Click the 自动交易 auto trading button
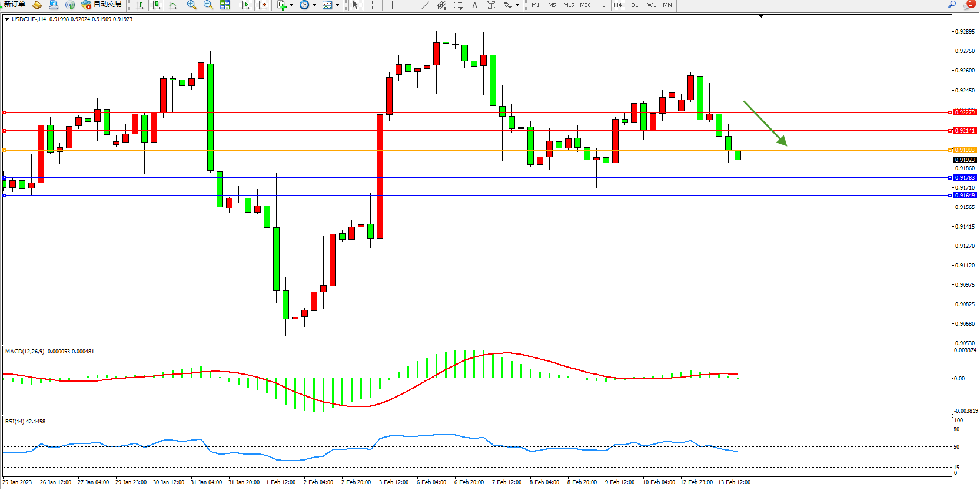This screenshot has height=490, width=980. tap(102, 5)
